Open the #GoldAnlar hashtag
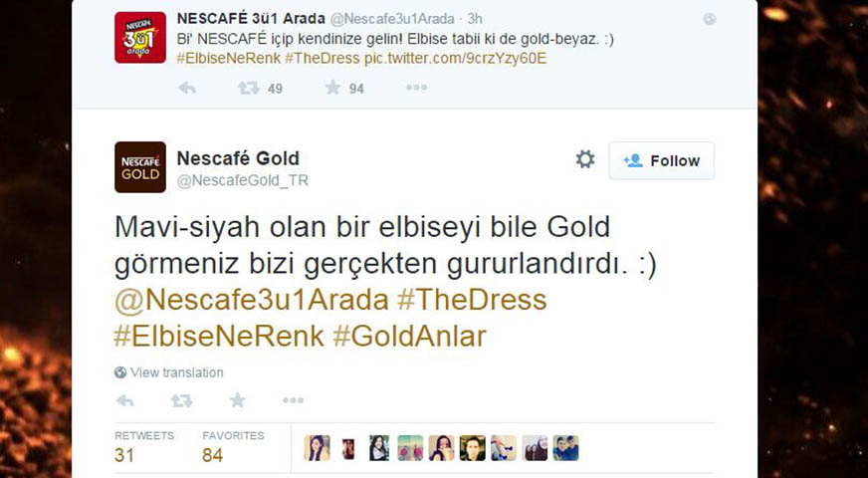Image resolution: width=868 pixels, height=478 pixels. tap(409, 337)
